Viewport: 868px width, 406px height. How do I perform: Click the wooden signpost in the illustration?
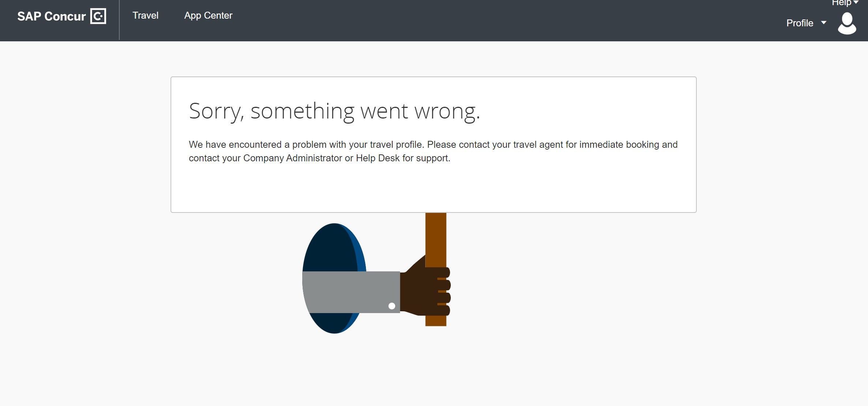click(435, 238)
